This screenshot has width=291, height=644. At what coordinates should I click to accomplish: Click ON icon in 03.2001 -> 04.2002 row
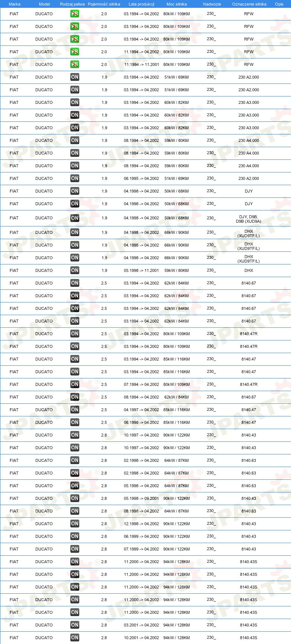tap(75, 625)
